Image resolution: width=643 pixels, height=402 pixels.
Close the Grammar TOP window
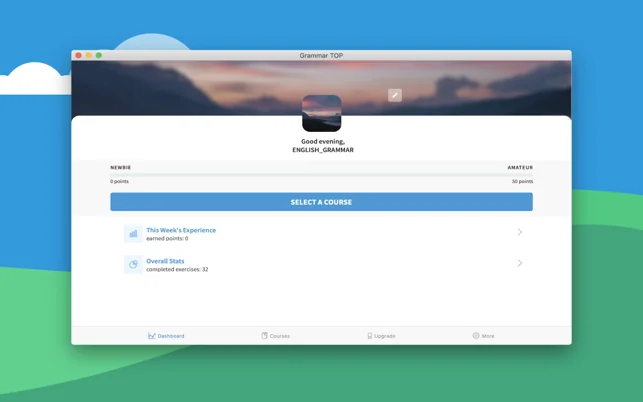[78, 55]
